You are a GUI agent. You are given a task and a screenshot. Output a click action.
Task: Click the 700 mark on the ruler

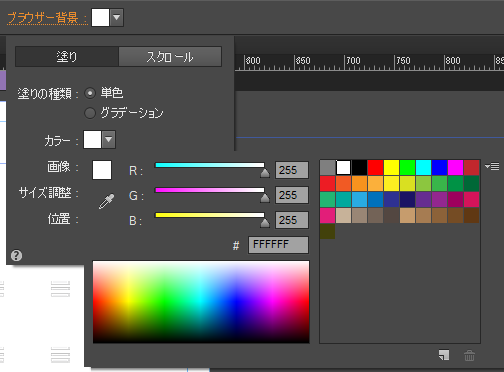(353, 61)
